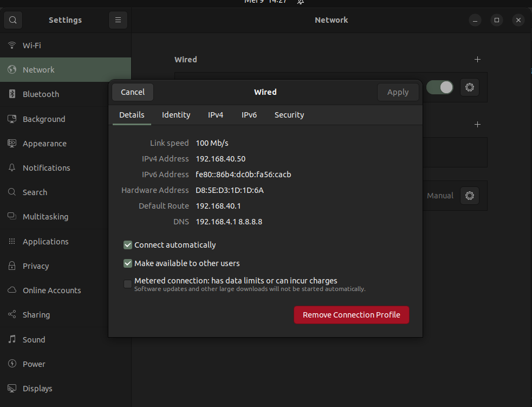Toggle the wired connection switch

pyautogui.click(x=439, y=87)
